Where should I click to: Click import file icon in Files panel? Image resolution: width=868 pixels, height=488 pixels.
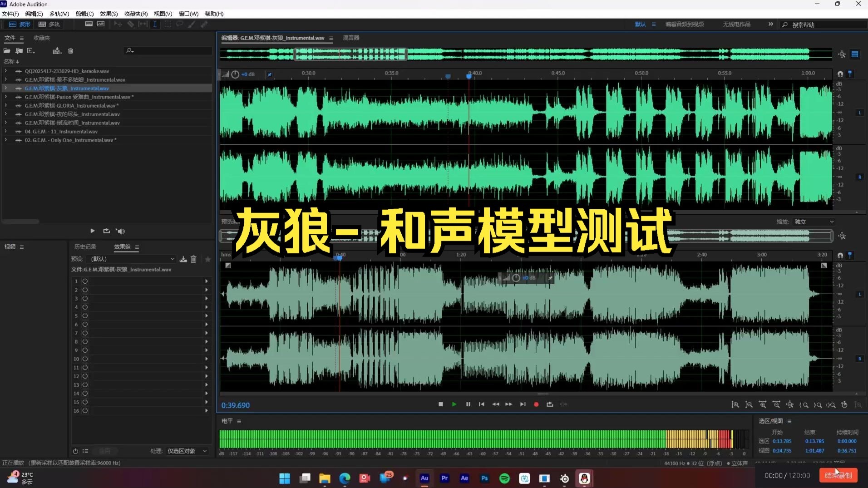[19, 51]
